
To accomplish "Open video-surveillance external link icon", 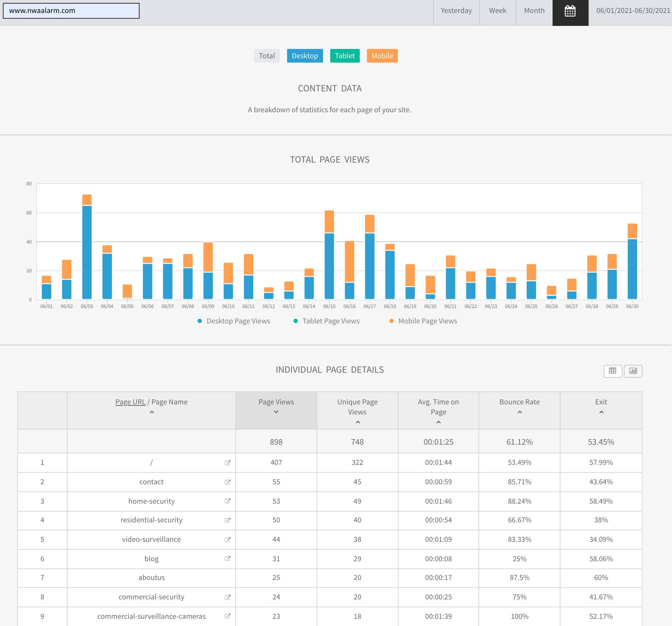I will click(x=227, y=540).
